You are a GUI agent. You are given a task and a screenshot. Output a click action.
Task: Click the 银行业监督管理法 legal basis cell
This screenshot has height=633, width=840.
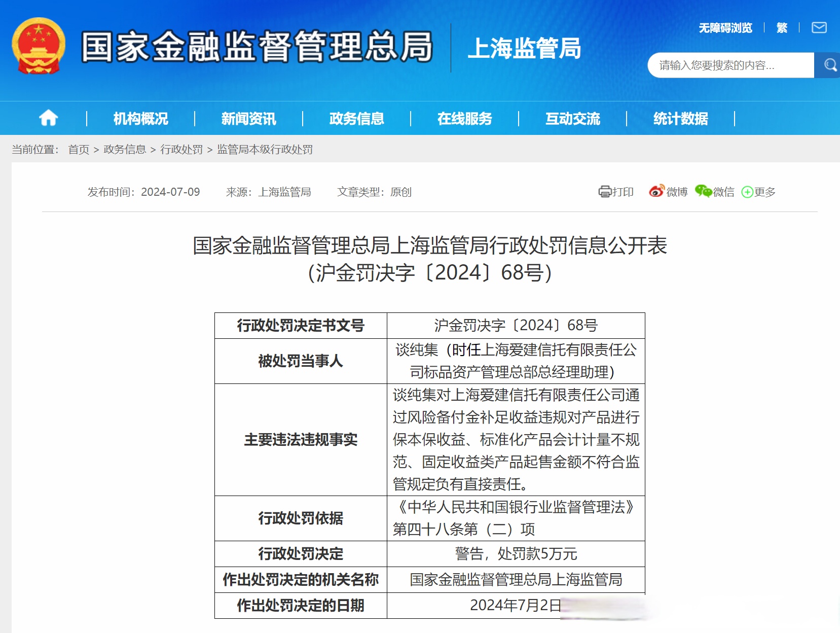coord(516,518)
